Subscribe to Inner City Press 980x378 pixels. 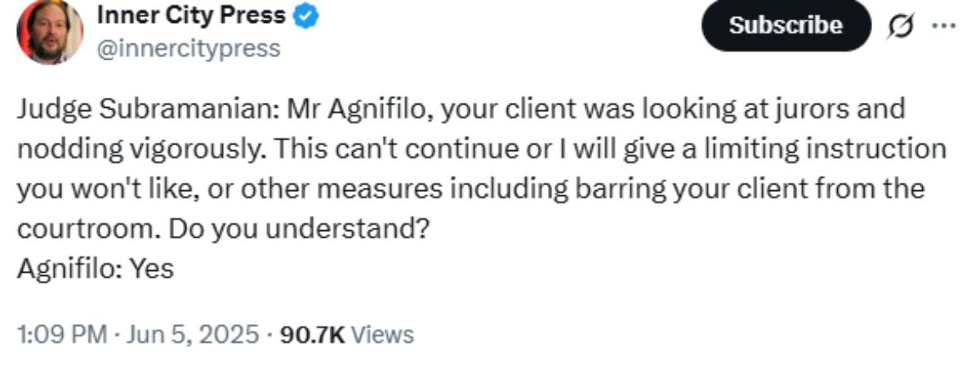[x=786, y=25]
